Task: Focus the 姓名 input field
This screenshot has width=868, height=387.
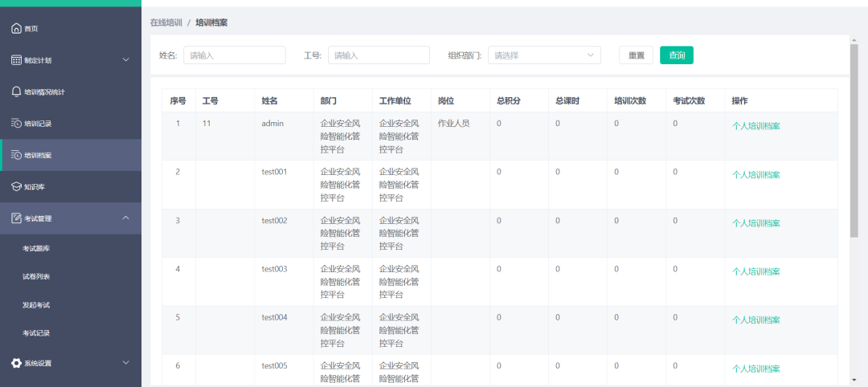Action: (234, 55)
